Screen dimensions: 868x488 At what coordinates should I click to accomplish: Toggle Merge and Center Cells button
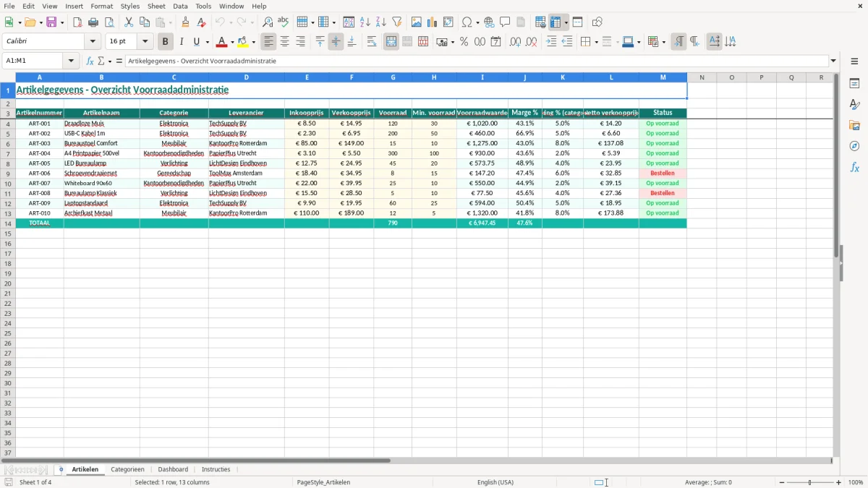(391, 42)
